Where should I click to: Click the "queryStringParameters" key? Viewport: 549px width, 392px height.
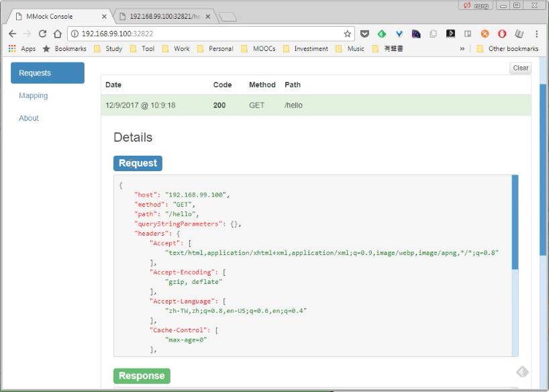[179, 224]
